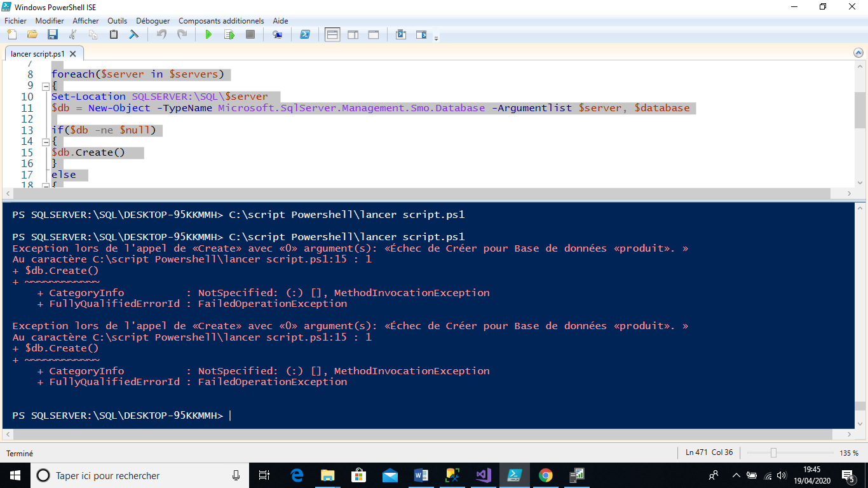Open the Composants additionnels menu
The height and width of the screenshot is (488, 868).
click(222, 21)
